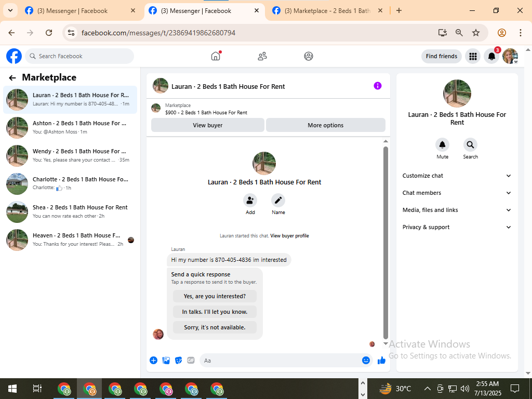Viewport: 532px width, 399px height.
Task: Expand Media, files and links section
Action: tap(457, 210)
